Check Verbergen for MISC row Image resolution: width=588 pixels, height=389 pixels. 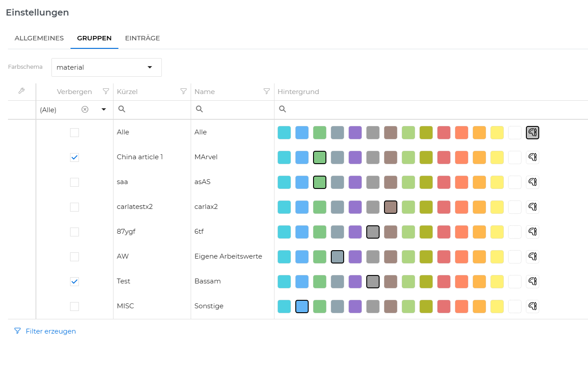[x=74, y=306]
